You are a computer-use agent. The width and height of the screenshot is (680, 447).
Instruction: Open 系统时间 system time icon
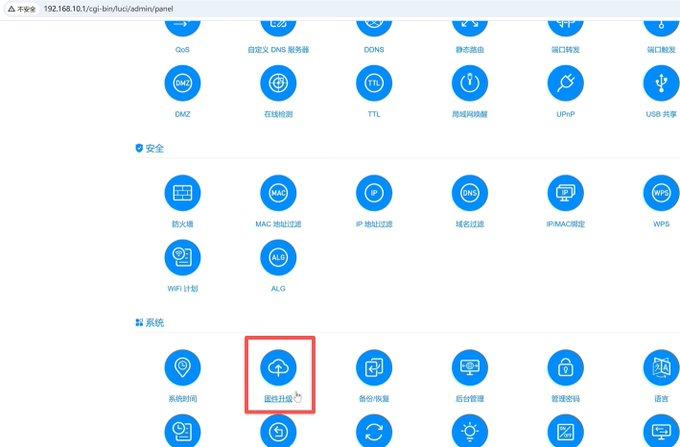click(182, 367)
